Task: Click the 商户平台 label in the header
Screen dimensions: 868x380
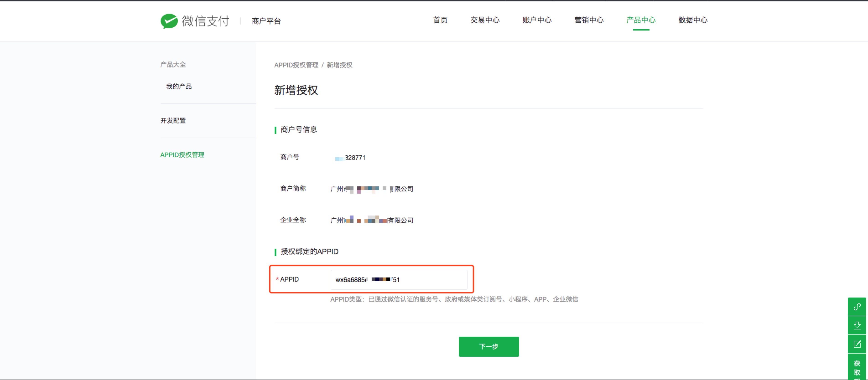Action: tap(266, 21)
